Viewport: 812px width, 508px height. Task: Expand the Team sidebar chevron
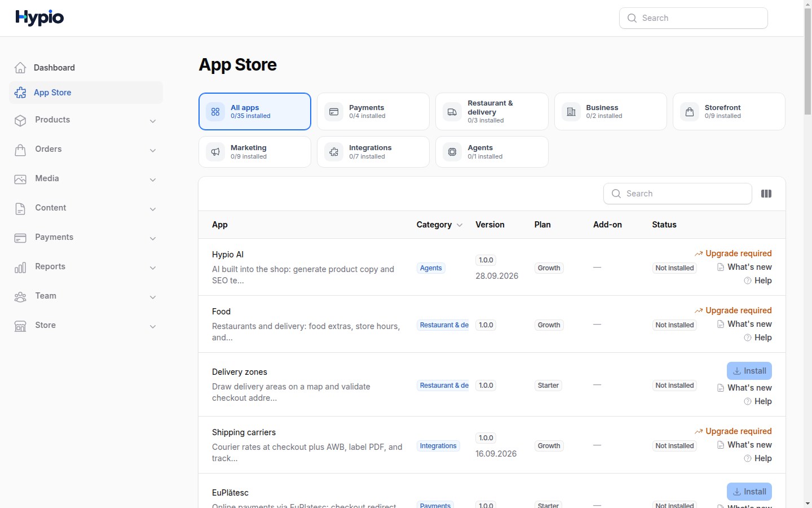[x=153, y=297]
